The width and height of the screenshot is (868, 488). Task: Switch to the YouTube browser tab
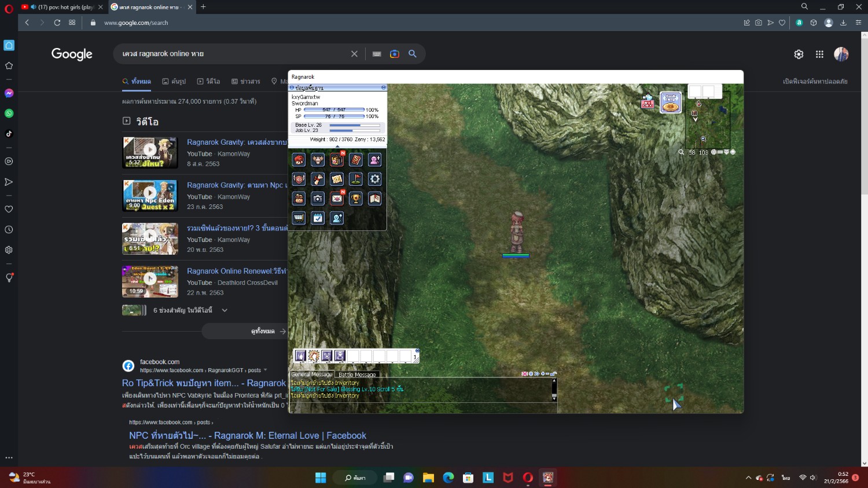click(61, 7)
